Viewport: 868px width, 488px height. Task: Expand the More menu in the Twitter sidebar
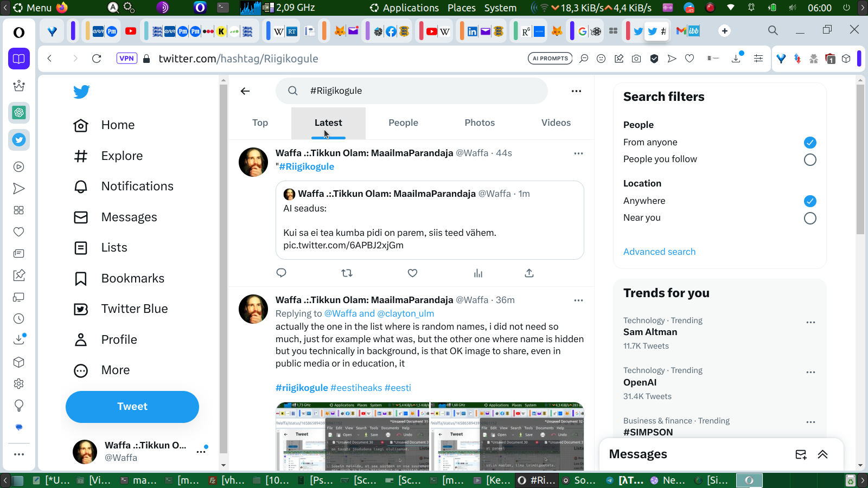tap(102, 370)
